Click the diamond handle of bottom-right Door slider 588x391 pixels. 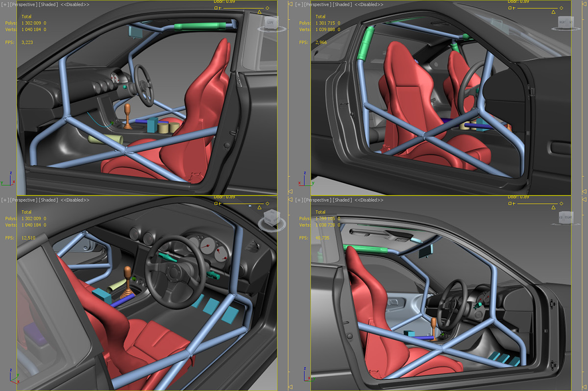pyautogui.click(x=561, y=203)
